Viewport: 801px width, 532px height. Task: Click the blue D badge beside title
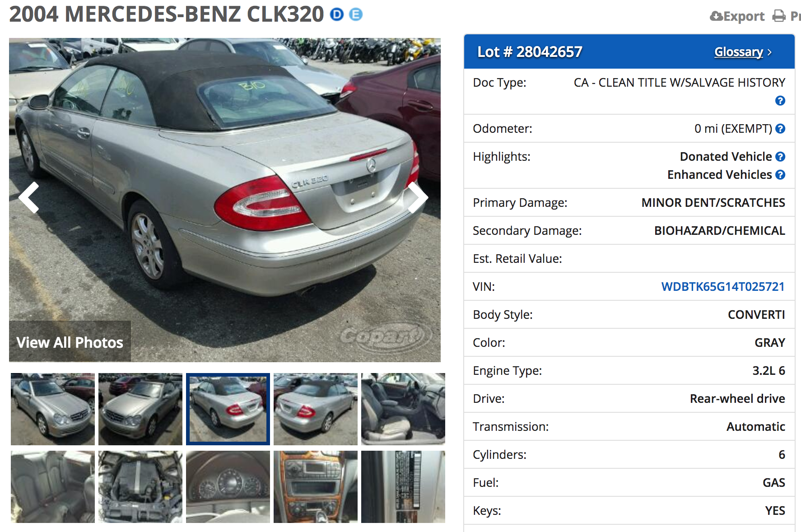pos(337,14)
